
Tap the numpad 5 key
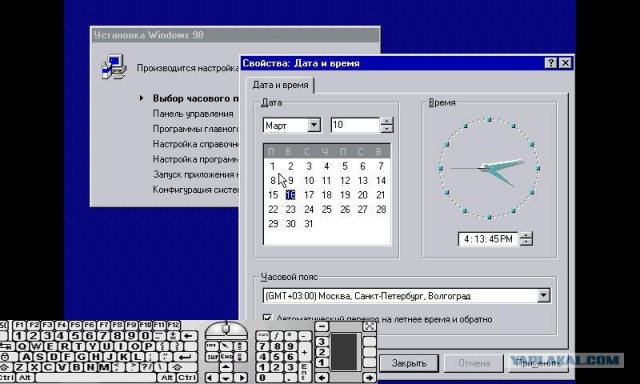277,357
